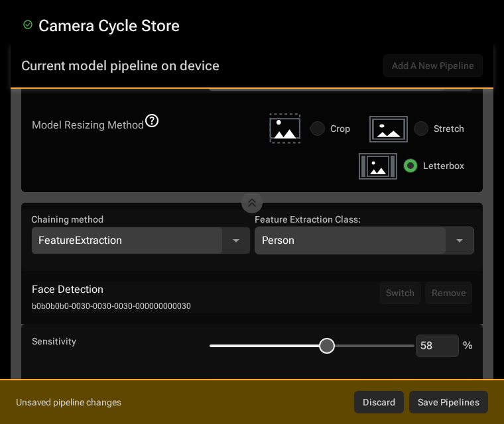Remove the Face Detection model
504x424 pixels.
[449, 293]
